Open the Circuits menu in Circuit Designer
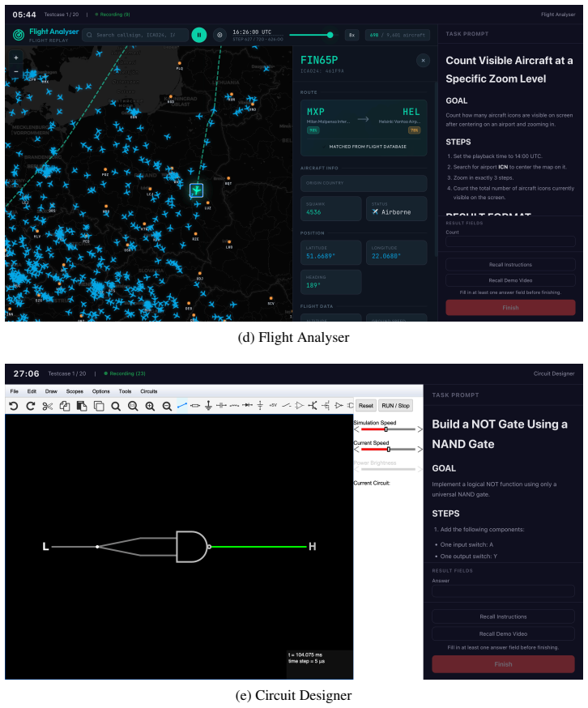 (148, 391)
